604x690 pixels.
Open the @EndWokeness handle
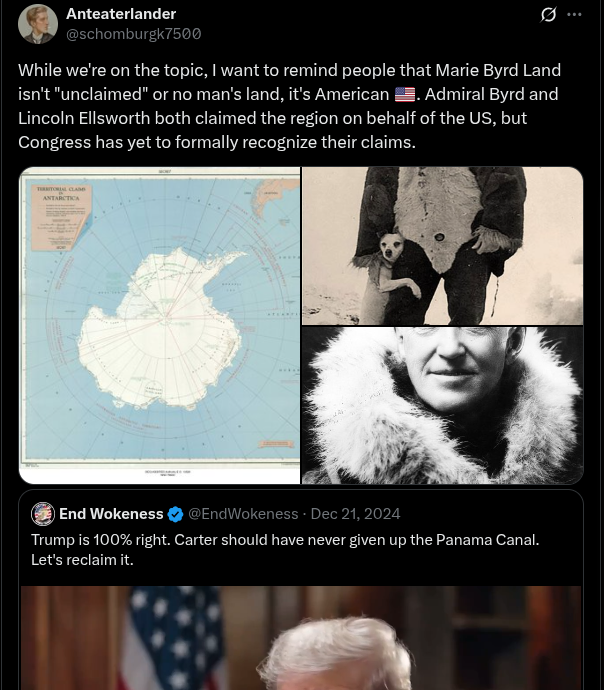tap(243, 514)
